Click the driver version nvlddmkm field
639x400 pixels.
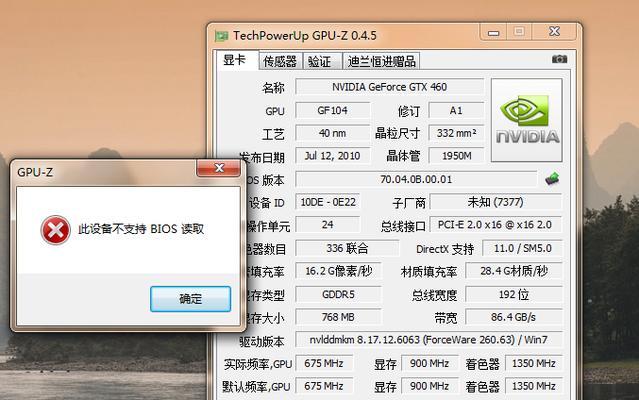pyautogui.click(x=428, y=340)
